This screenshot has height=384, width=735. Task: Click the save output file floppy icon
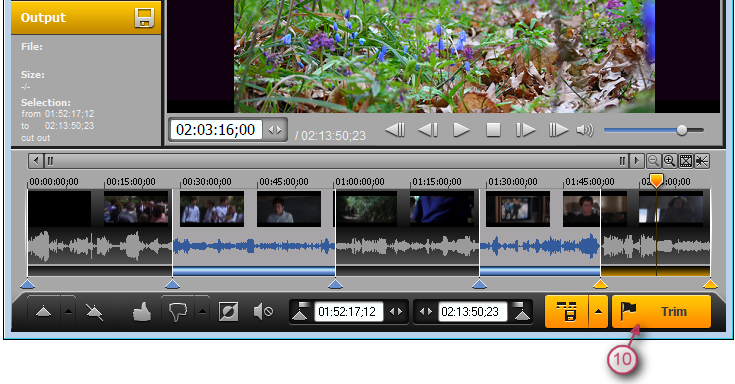click(144, 18)
